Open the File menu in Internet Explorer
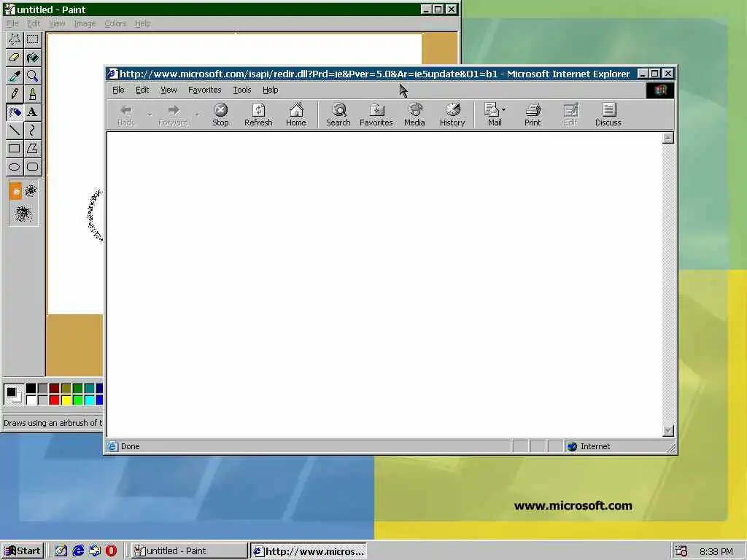Viewport: 747px width, 560px height. tap(118, 90)
